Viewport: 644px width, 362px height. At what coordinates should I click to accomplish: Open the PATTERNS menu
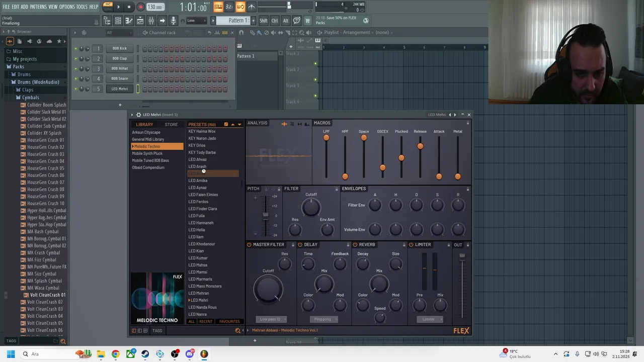(x=38, y=7)
